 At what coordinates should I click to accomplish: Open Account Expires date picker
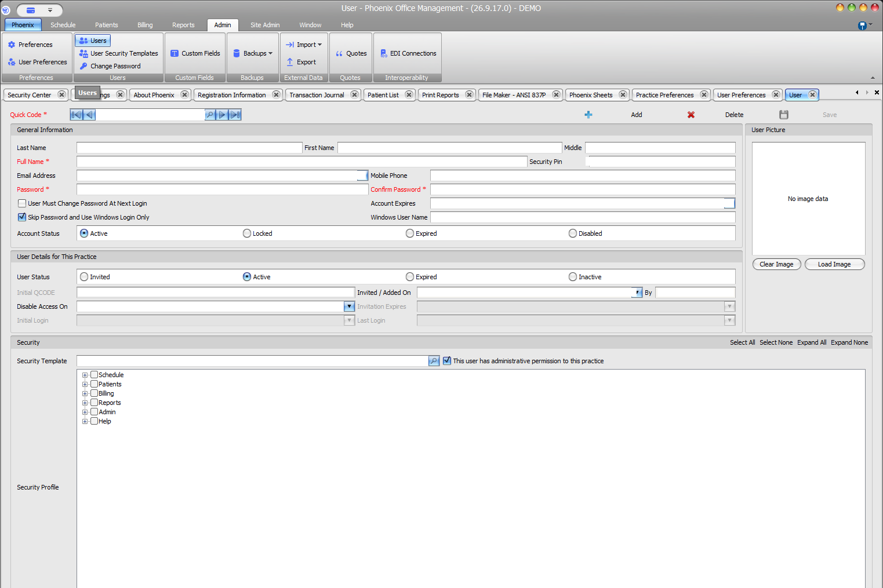[730, 203]
